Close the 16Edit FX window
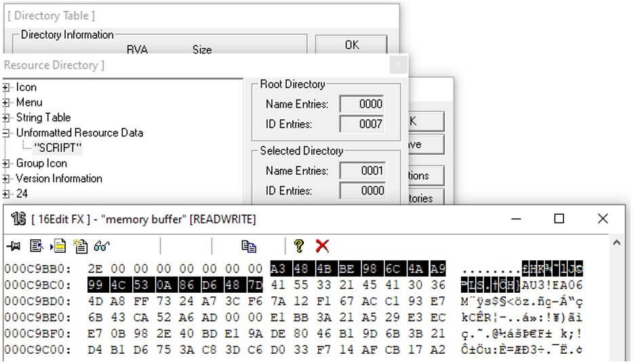The width and height of the screenshot is (634, 364). tap(602, 219)
